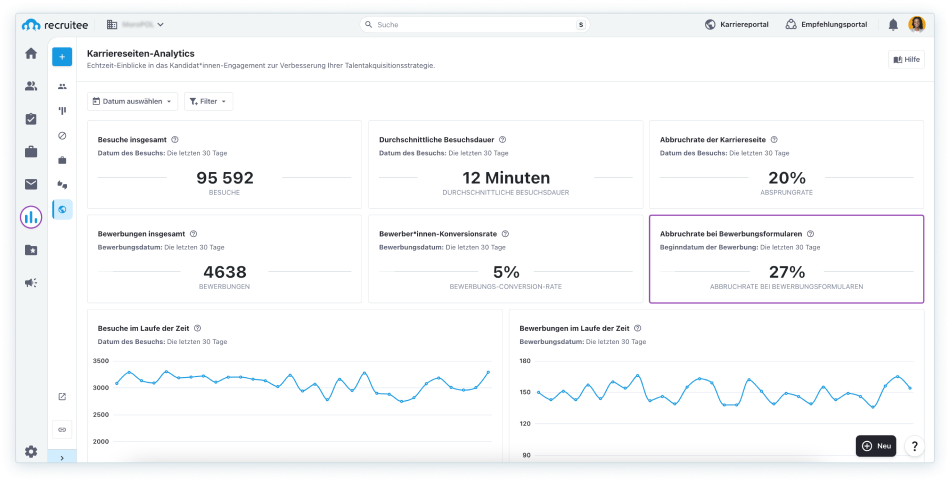Viewport: 950px width, 482px height.
Task: Open the Karriereportal link
Action: click(736, 24)
